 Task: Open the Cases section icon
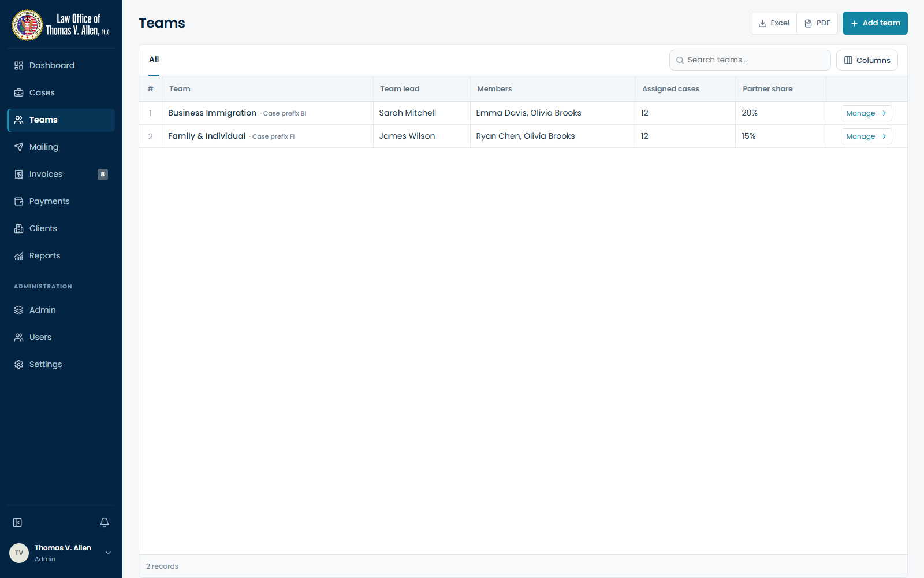(x=18, y=92)
